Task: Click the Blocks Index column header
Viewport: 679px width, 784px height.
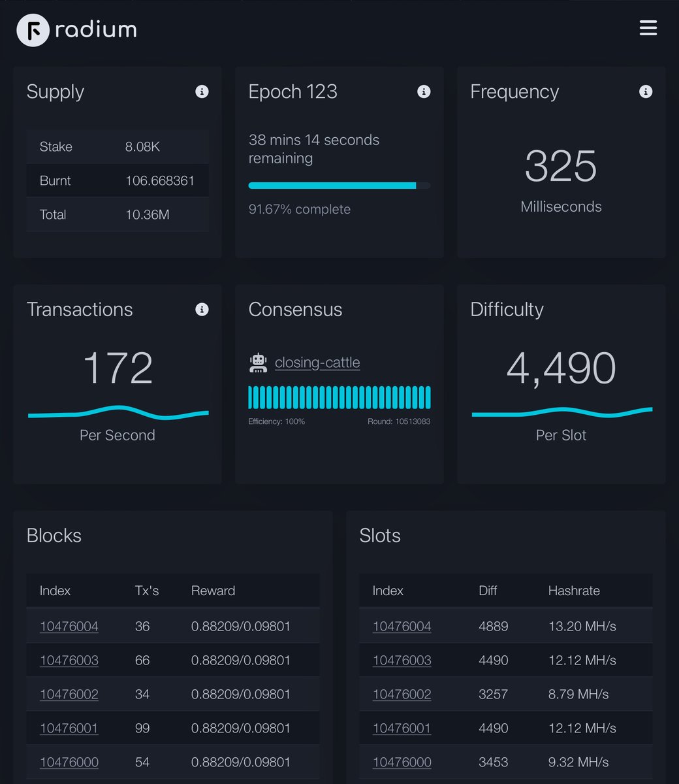Action: click(x=55, y=591)
